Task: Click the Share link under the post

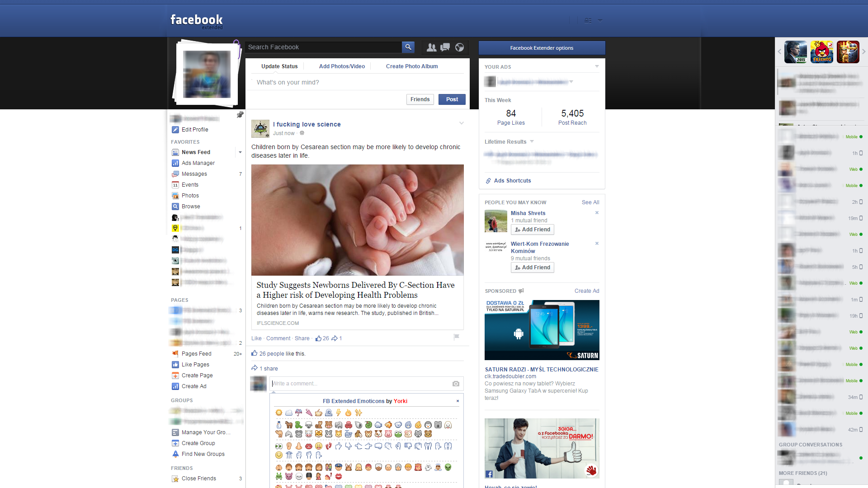Action: pyautogui.click(x=302, y=338)
